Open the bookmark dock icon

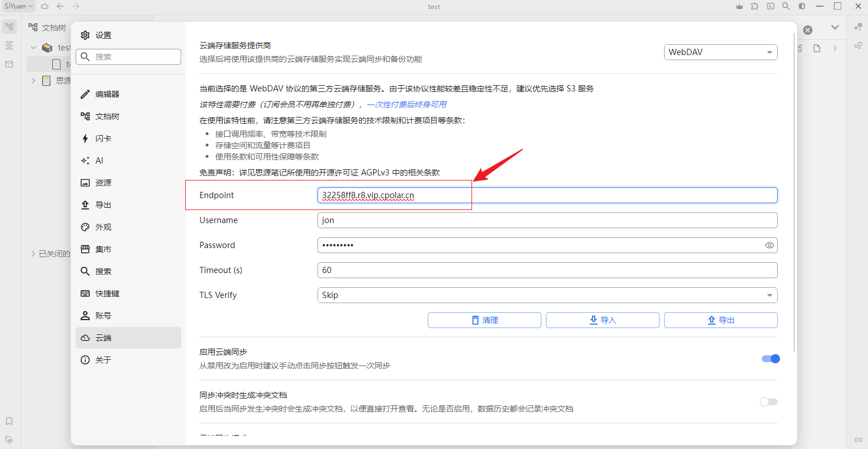tap(9, 421)
